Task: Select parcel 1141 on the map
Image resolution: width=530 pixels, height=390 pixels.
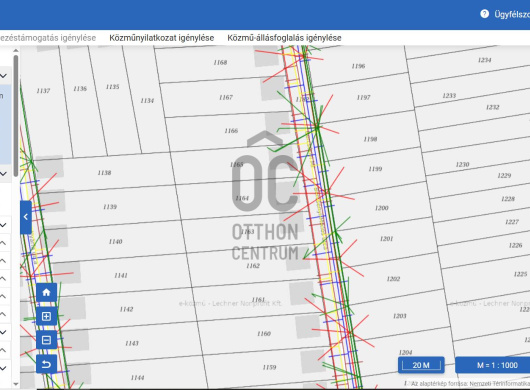Action: point(121,275)
